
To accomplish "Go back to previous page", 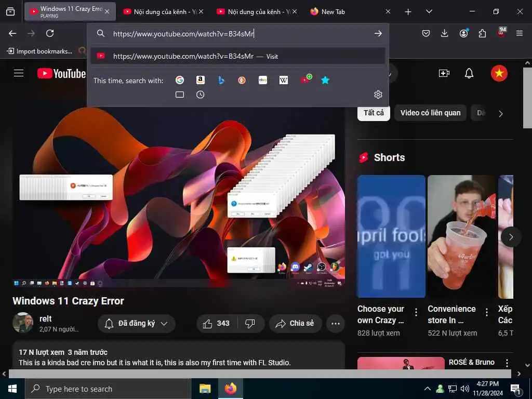I will coord(12,33).
